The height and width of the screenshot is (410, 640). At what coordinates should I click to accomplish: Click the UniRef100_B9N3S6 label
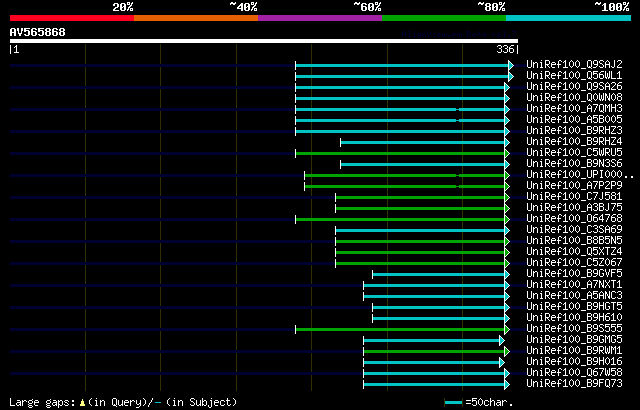click(574, 164)
